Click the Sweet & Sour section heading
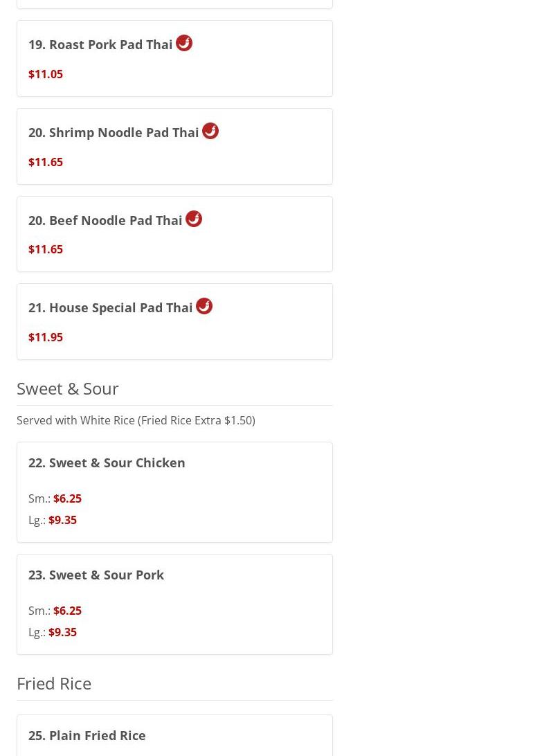 pyautogui.click(x=68, y=388)
